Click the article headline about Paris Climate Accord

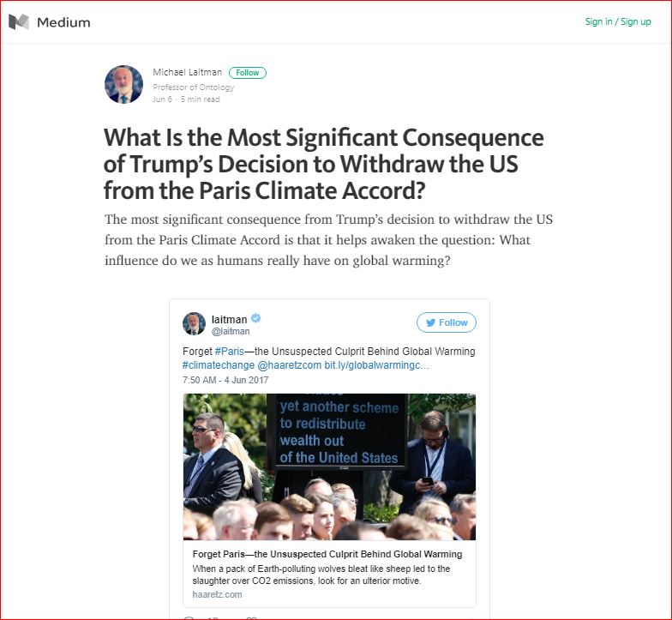tap(323, 164)
